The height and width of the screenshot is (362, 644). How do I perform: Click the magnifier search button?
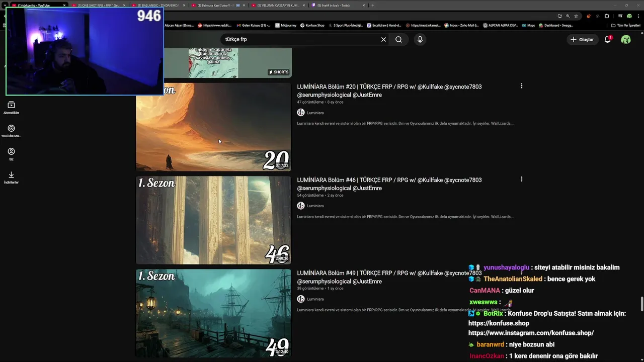pos(398,39)
